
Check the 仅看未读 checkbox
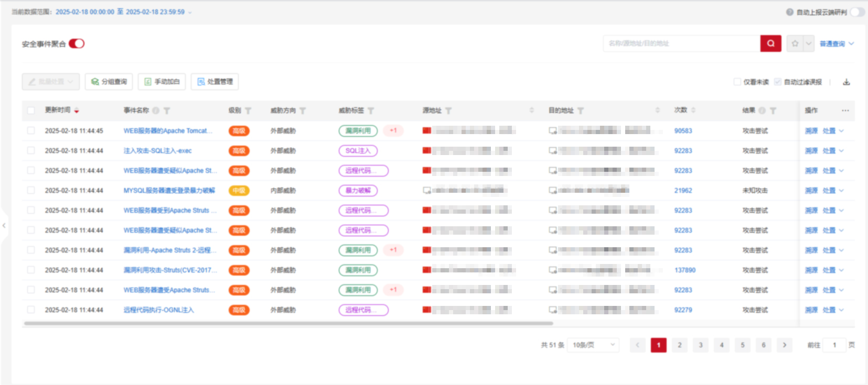point(737,82)
